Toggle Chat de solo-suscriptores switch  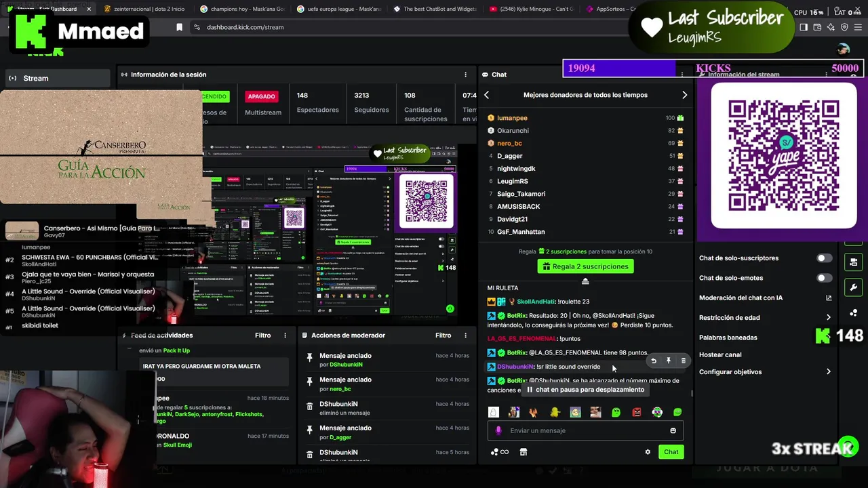pyautogui.click(x=824, y=258)
